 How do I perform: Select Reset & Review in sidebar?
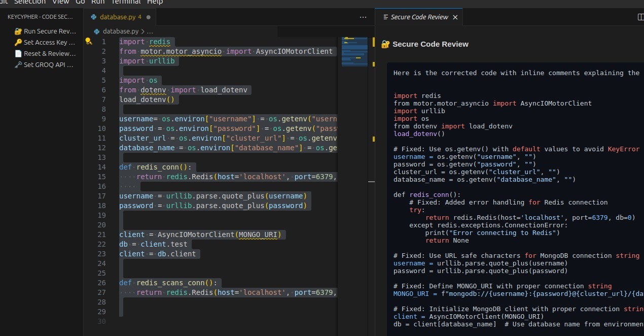click(x=45, y=54)
